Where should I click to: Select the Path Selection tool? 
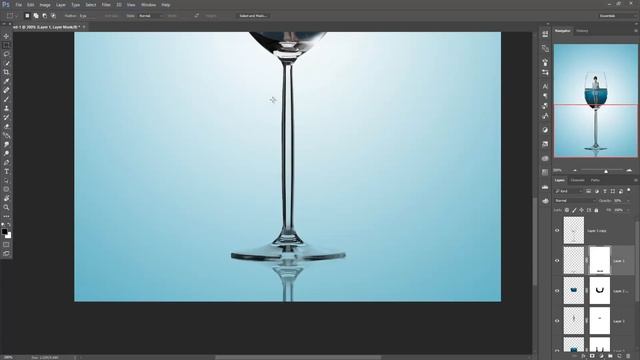[6, 180]
